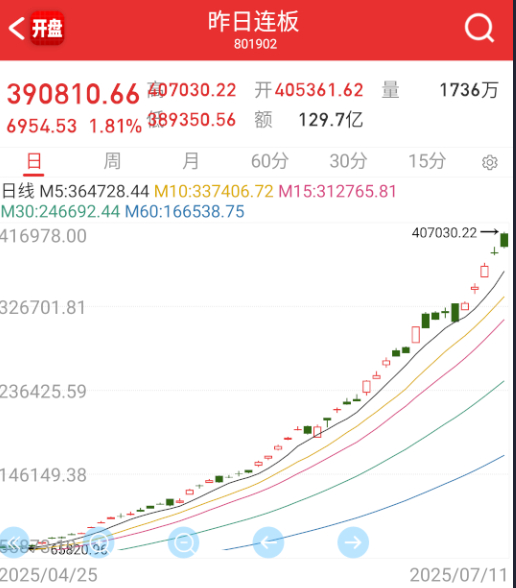Tap the 236425.59 price axis label
Screen dimensions: 516x588
[x=43, y=392]
